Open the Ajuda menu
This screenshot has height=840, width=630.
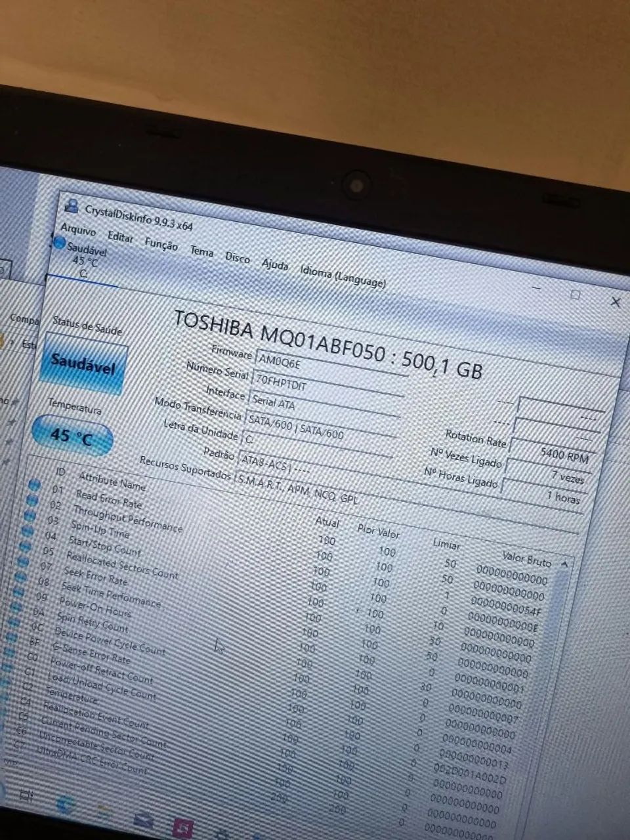click(275, 264)
